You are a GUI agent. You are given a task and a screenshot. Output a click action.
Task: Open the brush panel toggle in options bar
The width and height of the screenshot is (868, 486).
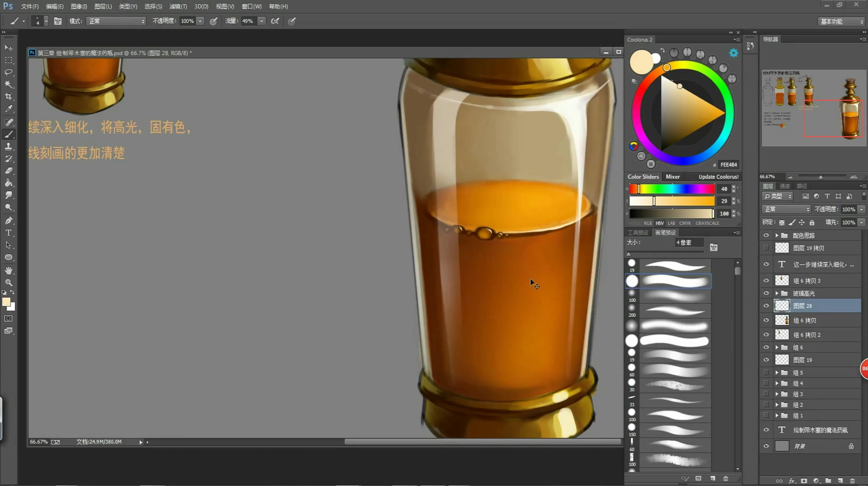point(57,21)
